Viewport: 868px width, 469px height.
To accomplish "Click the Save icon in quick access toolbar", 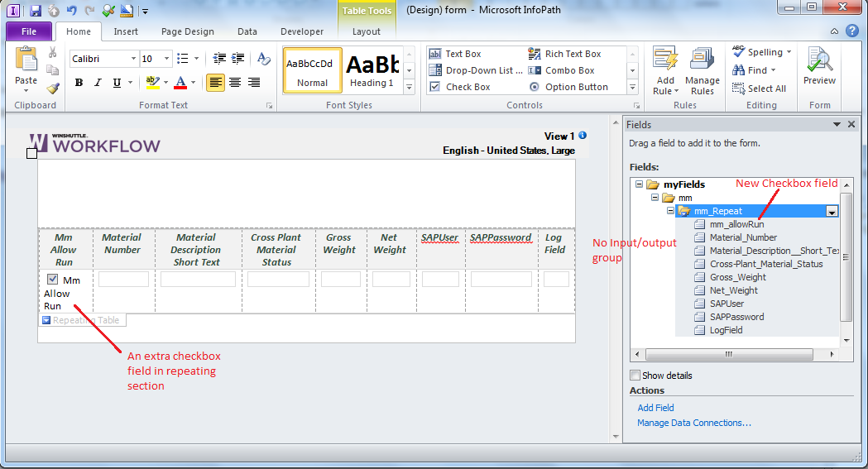I will pyautogui.click(x=36, y=11).
